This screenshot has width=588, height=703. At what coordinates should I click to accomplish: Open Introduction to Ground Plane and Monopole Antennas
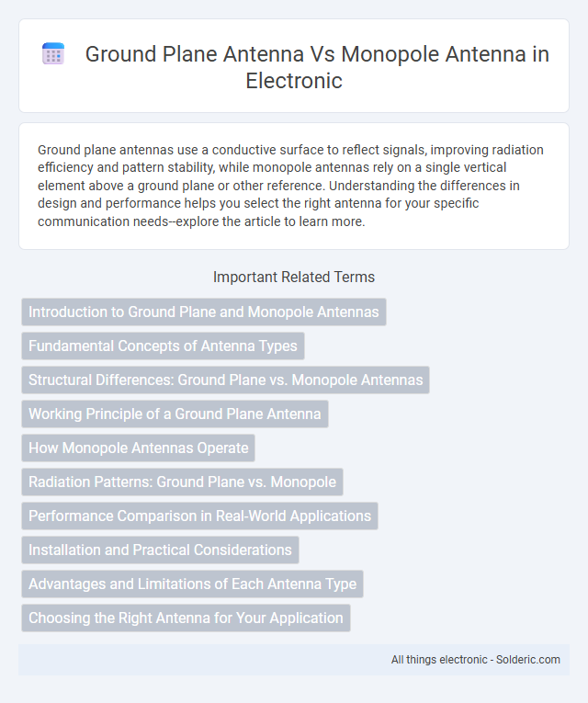tap(204, 312)
